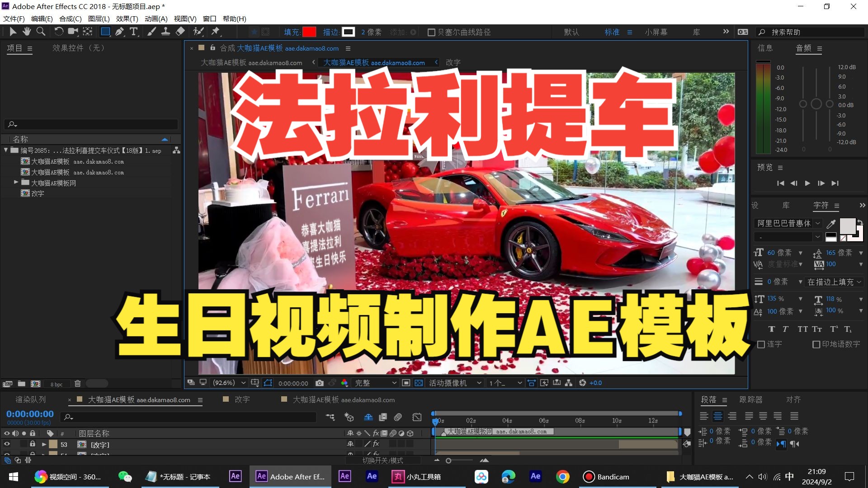Click the Character panel fill color swatch
This screenshot has height=488, width=868.
[847, 226]
